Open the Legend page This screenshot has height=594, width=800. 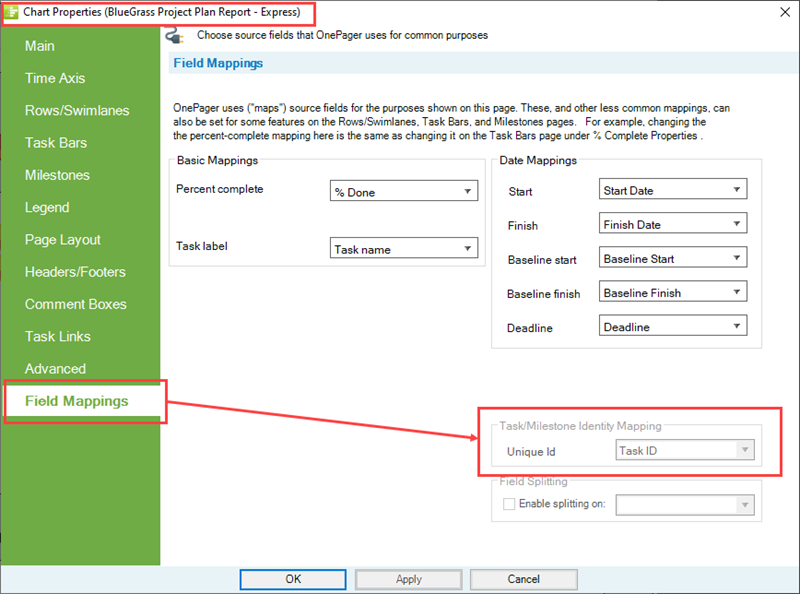47,207
